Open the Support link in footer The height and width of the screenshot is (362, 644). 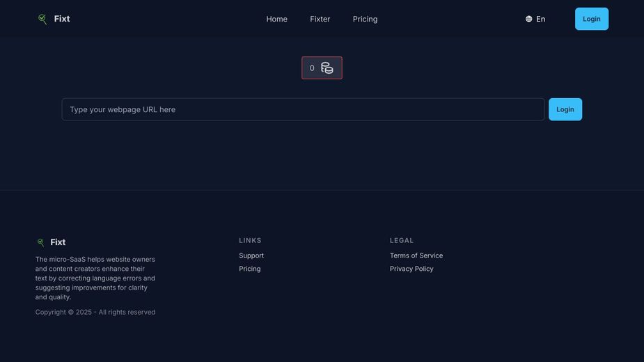coord(251,255)
